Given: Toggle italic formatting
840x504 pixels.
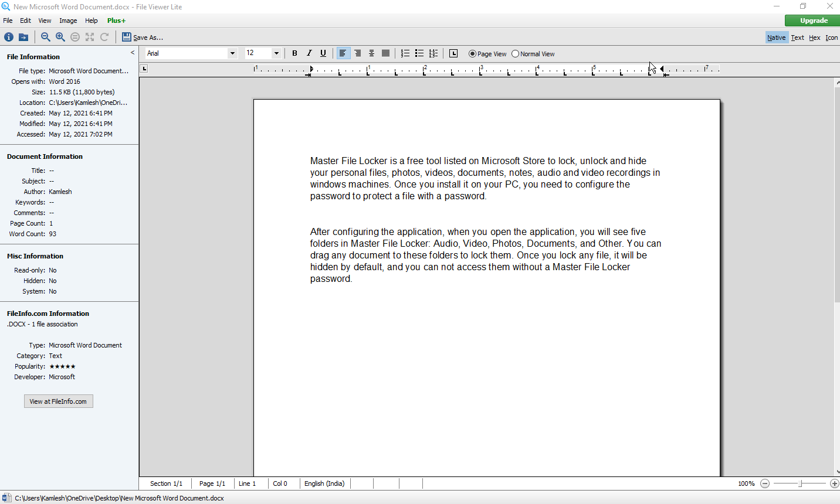Looking at the screenshot, I should coord(309,53).
